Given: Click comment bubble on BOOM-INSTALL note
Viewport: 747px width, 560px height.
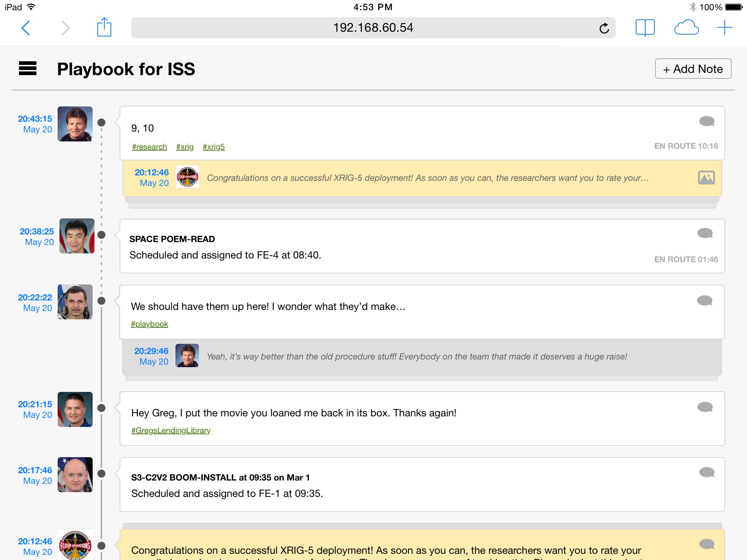Looking at the screenshot, I should tap(707, 472).
